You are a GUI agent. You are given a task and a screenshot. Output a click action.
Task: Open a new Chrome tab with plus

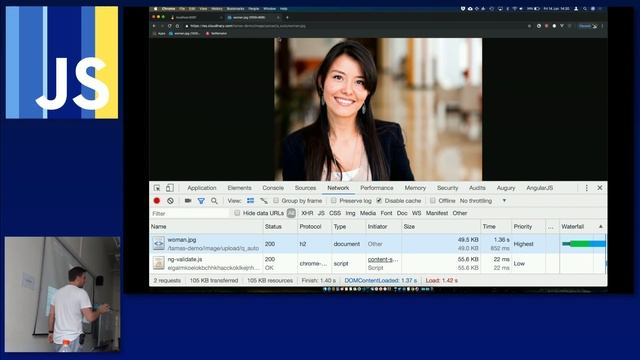pyautogui.click(x=287, y=18)
